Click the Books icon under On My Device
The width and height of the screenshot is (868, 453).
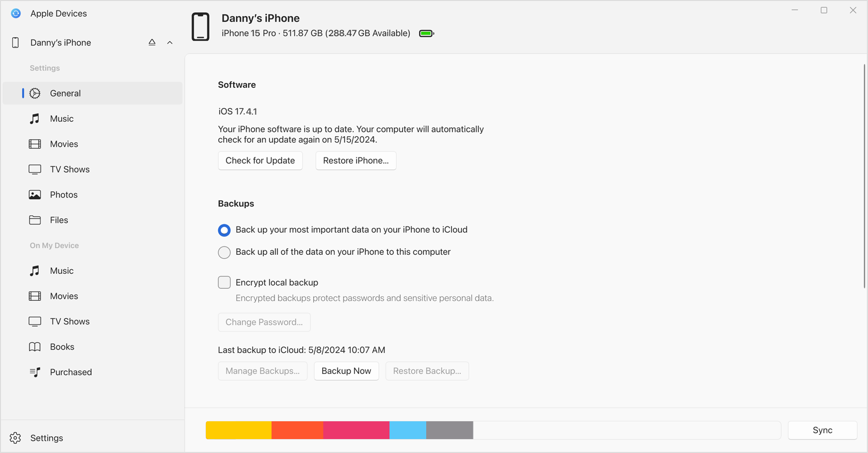click(34, 346)
